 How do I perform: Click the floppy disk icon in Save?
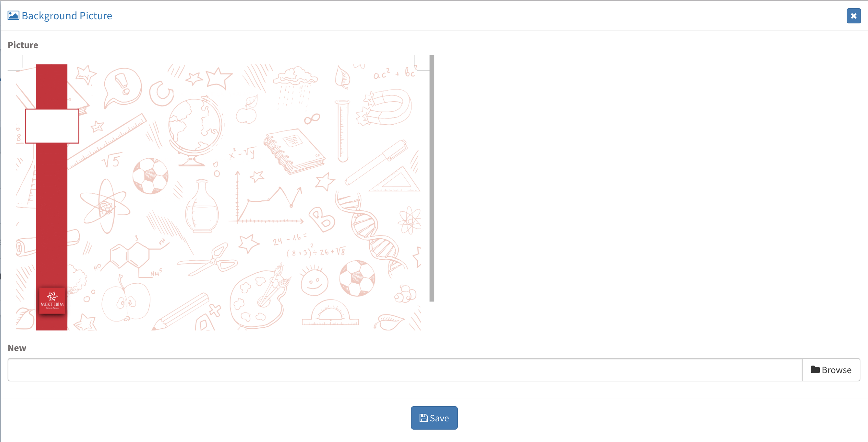tap(424, 418)
